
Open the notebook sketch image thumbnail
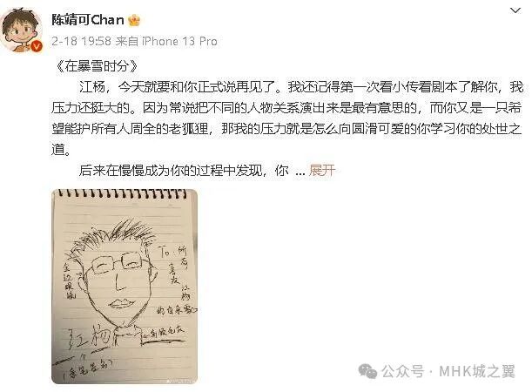point(125,287)
